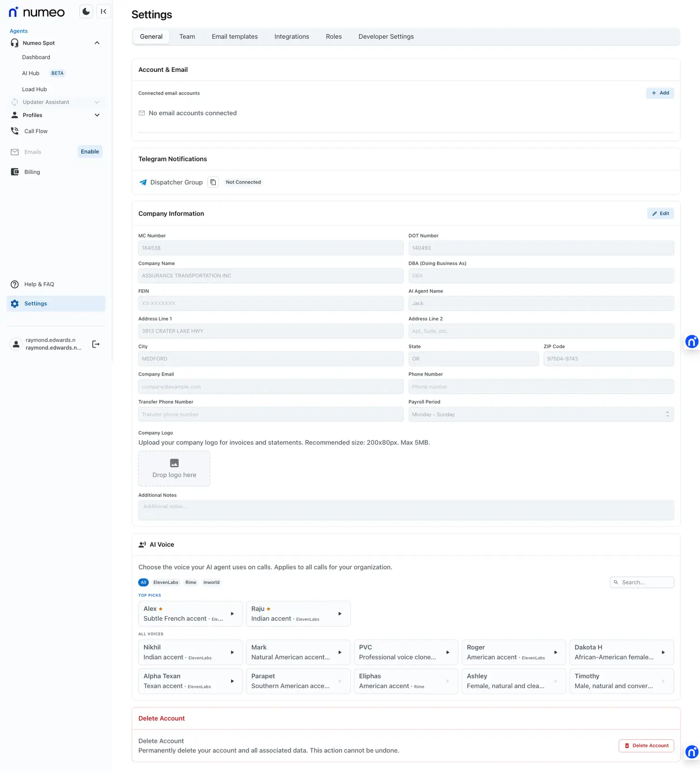Viewport: 700px width, 772px height.
Task: Open the Developer Settings tab
Action: point(385,37)
